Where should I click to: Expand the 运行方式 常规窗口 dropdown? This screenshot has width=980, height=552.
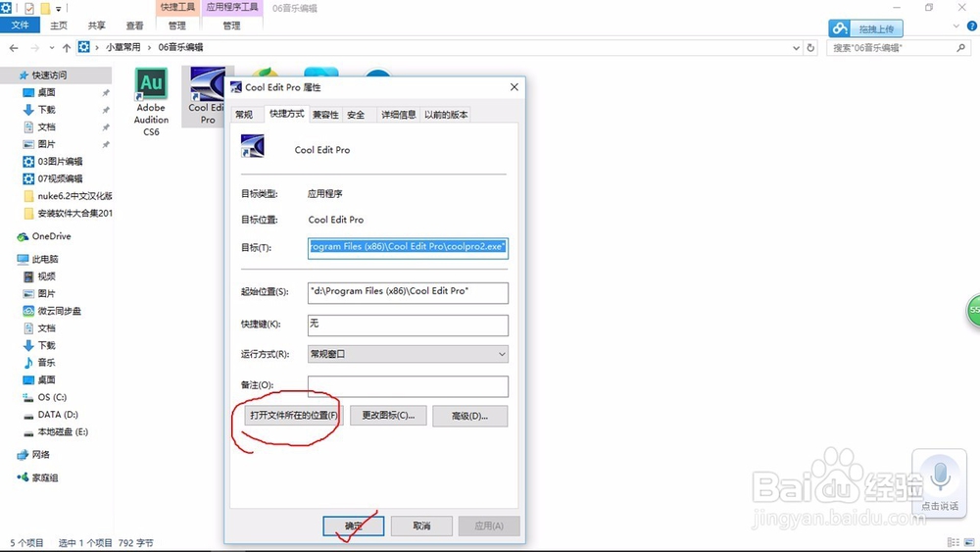[408, 354]
